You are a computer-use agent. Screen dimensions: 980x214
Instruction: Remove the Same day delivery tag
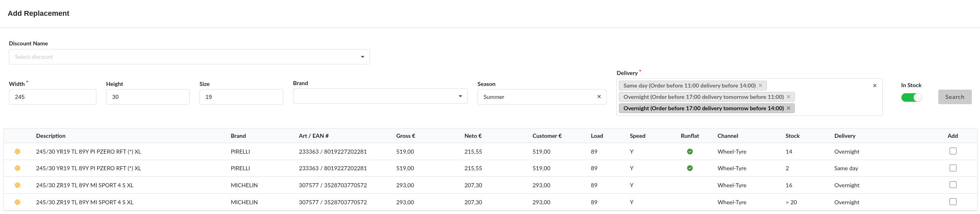pos(760,86)
